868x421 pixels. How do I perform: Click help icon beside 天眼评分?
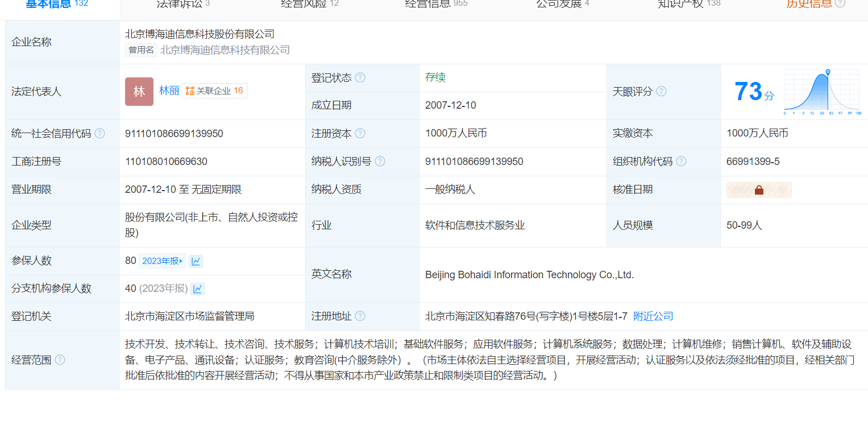[x=661, y=92]
